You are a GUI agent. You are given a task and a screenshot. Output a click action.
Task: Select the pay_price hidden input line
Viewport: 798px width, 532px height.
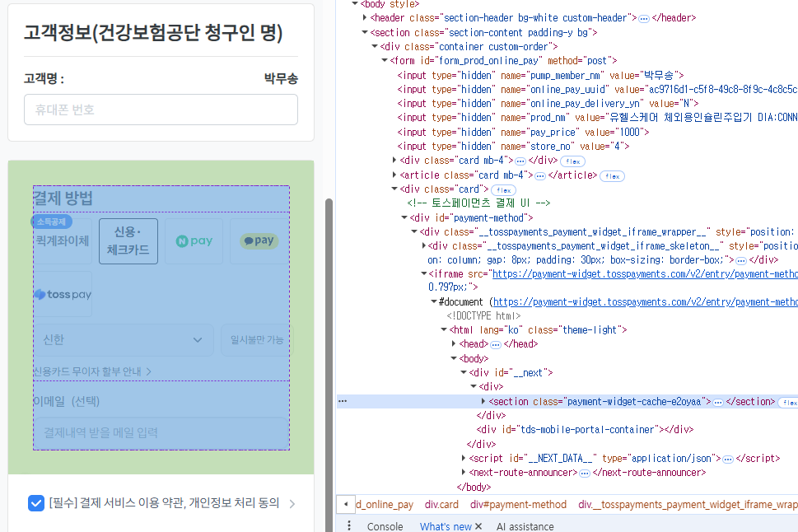pos(523,132)
